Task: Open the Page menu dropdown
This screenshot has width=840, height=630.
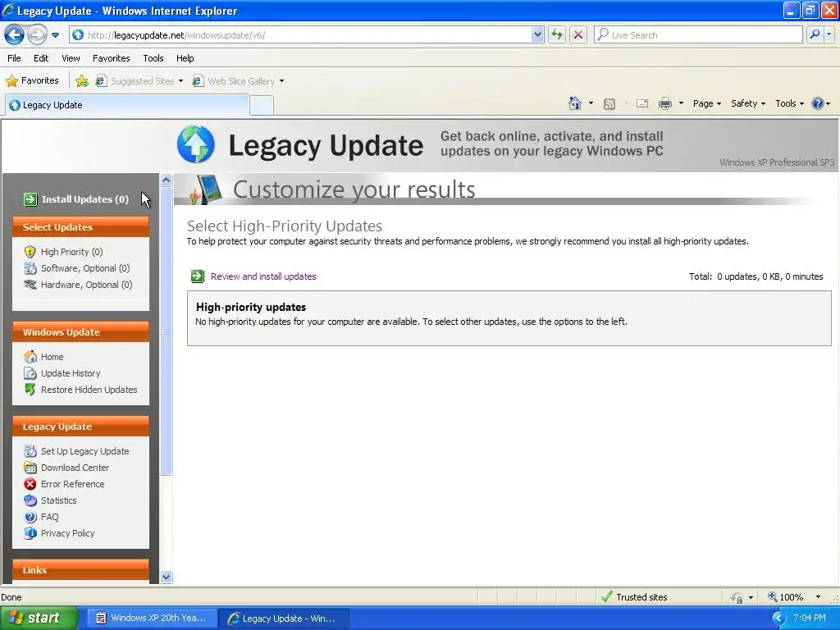Action: tap(706, 103)
